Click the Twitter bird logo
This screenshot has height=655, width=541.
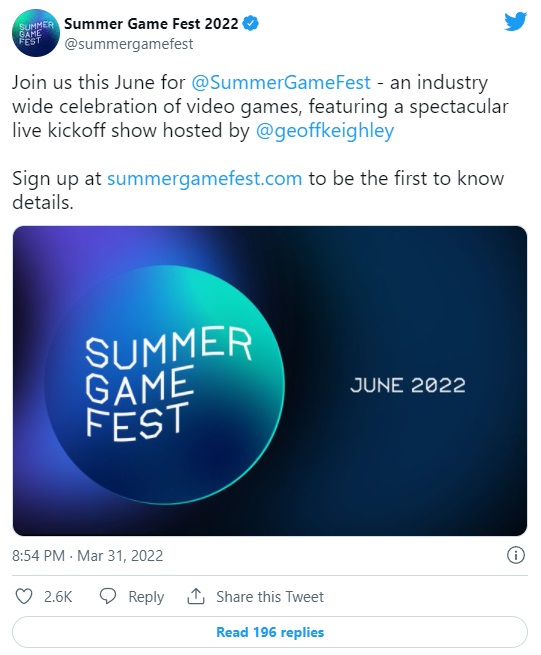click(x=515, y=22)
